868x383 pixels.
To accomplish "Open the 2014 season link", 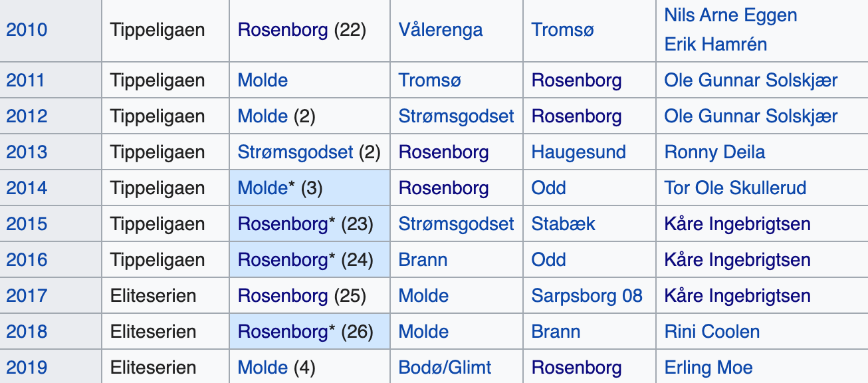I will pyautogui.click(x=27, y=188).
